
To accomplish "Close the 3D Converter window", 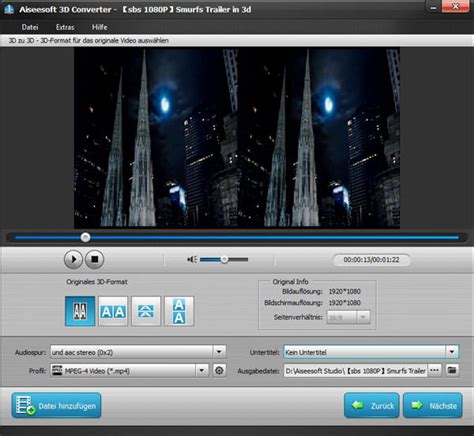I will (455, 7).
